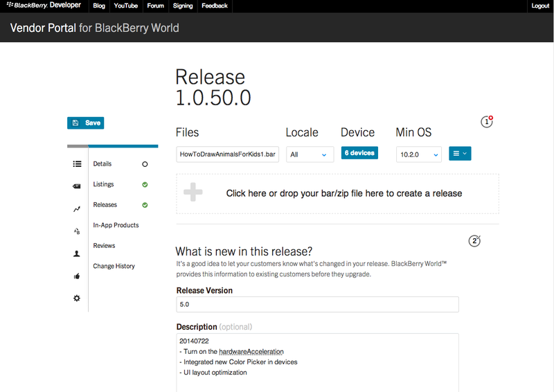Click the gear settings icon in the sidebar

pos(77,299)
